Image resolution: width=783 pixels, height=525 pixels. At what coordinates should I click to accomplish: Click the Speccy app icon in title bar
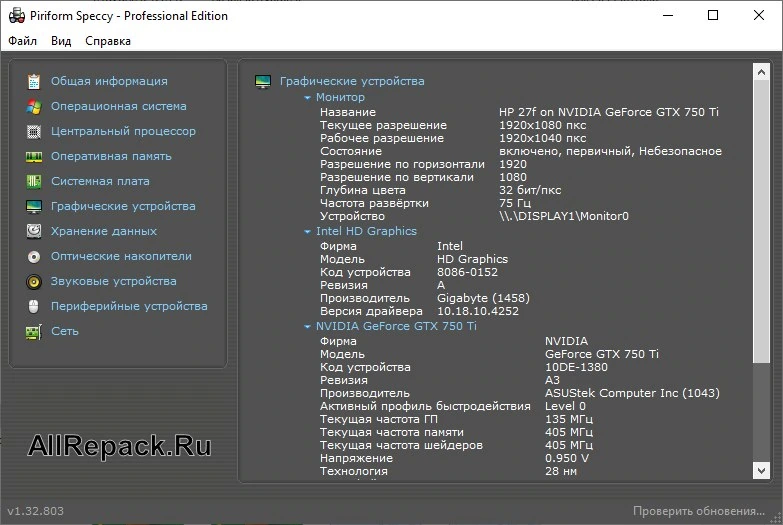coord(16,15)
